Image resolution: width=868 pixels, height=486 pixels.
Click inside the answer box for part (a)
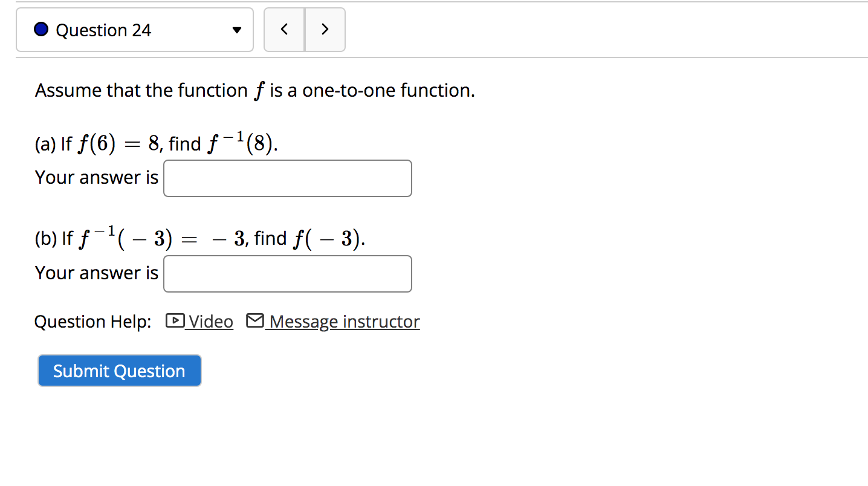click(287, 178)
